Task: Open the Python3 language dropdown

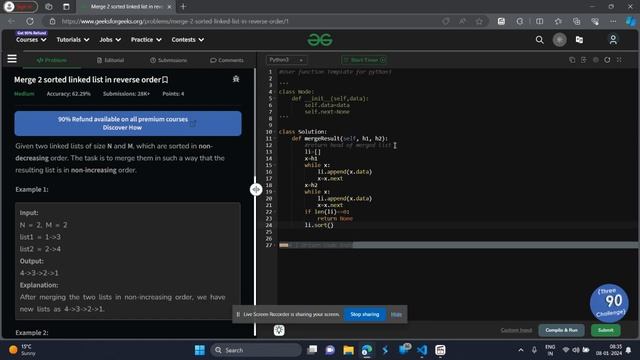Action: coord(287,60)
